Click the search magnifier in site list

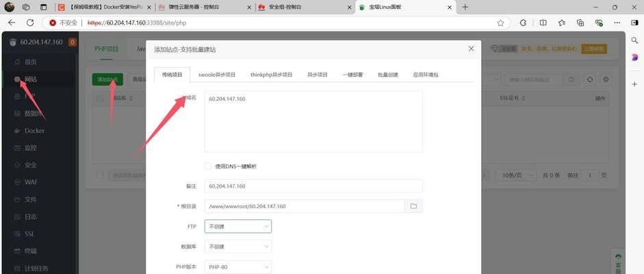click(571, 79)
